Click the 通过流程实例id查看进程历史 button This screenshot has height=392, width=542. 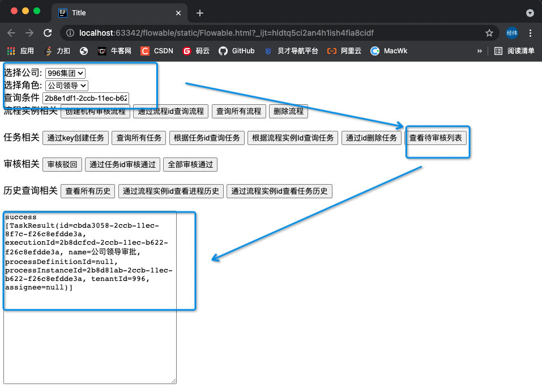[171, 191]
